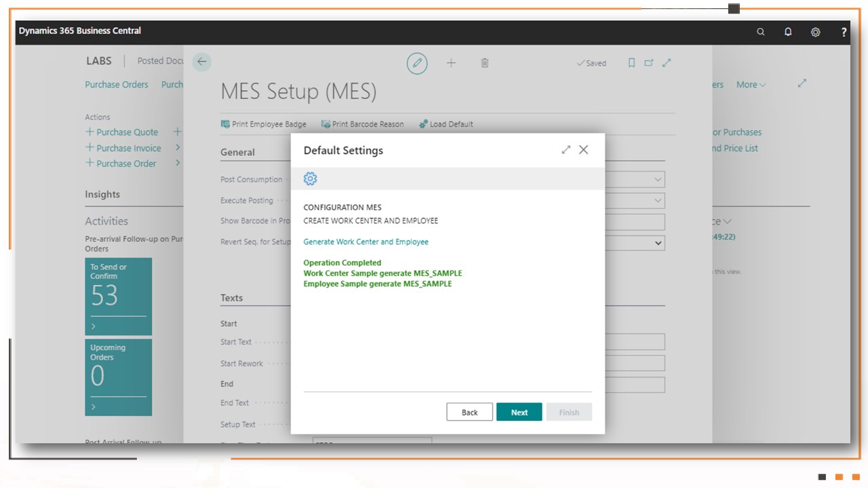Open the settings gear in top bar
868x488 pixels.
point(816,32)
